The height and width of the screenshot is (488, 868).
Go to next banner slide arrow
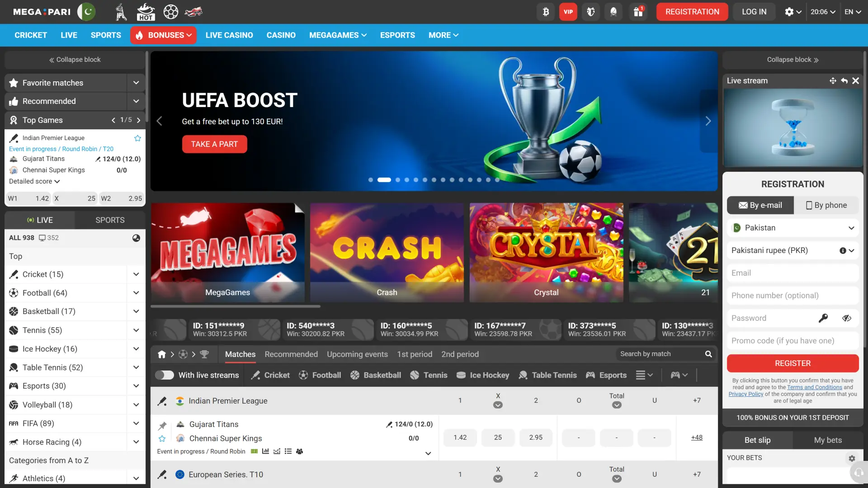click(708, 121)
